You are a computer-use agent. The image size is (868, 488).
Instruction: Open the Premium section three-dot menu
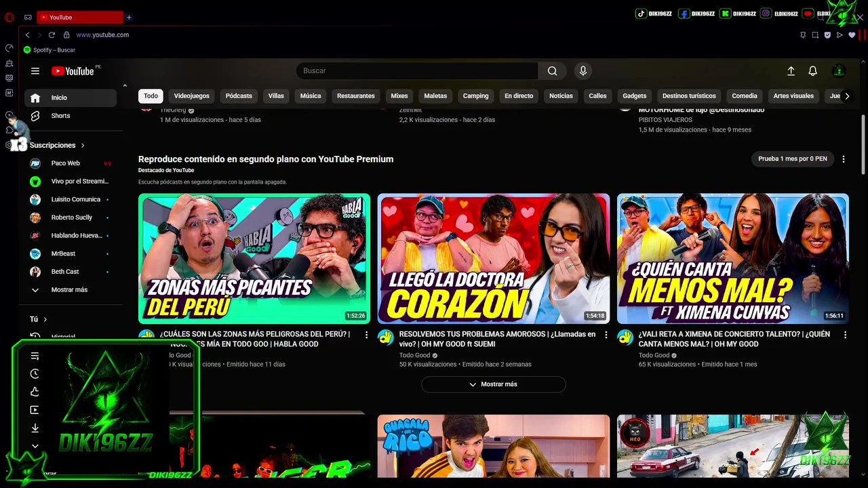tap(844, 159)
